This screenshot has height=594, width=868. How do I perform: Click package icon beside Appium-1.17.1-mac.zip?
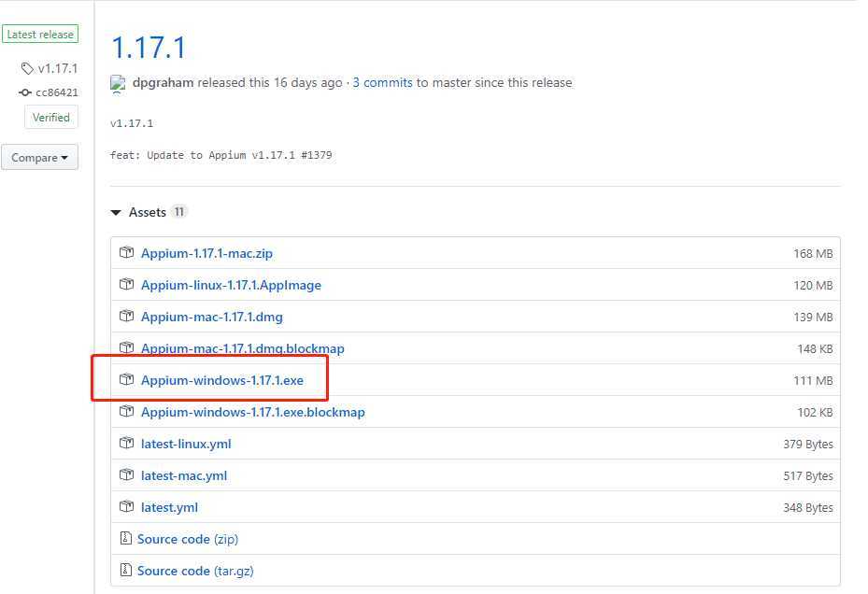point(127,252)
